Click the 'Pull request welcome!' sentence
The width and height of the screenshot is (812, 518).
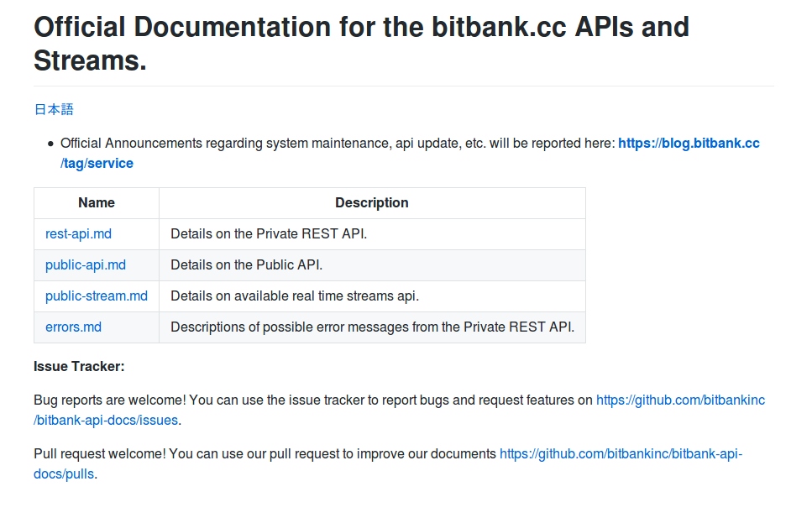click(99, 454)
